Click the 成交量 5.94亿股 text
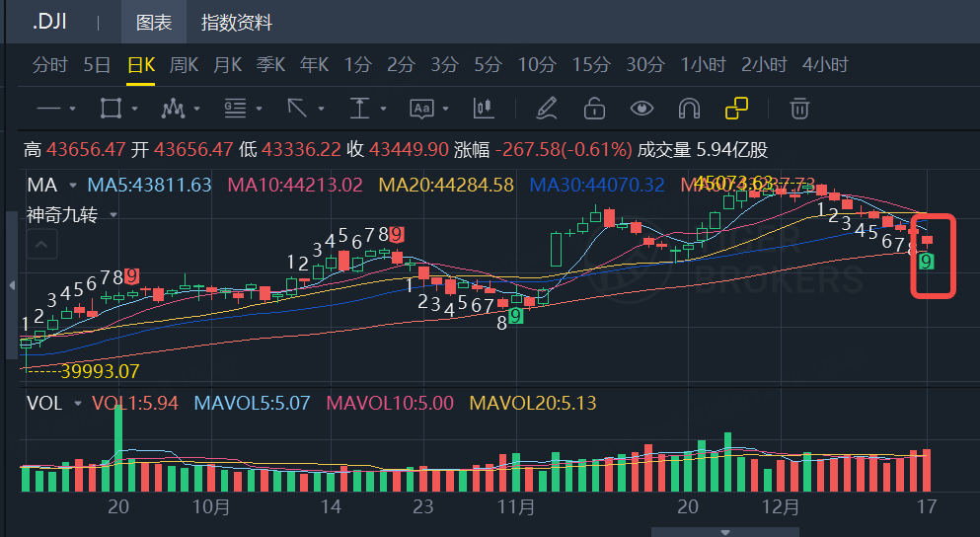Screen dimensions: 980x537 [x=703, y=150]
